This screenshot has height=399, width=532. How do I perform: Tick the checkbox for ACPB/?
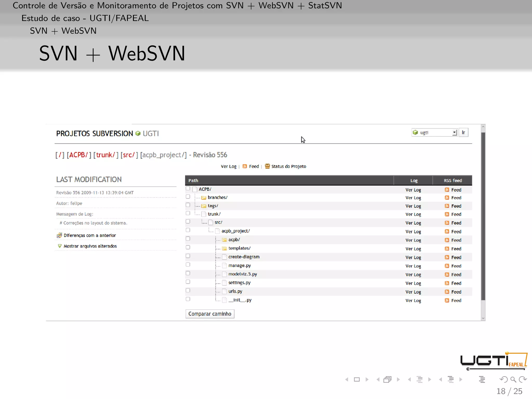tap(188, 189)
